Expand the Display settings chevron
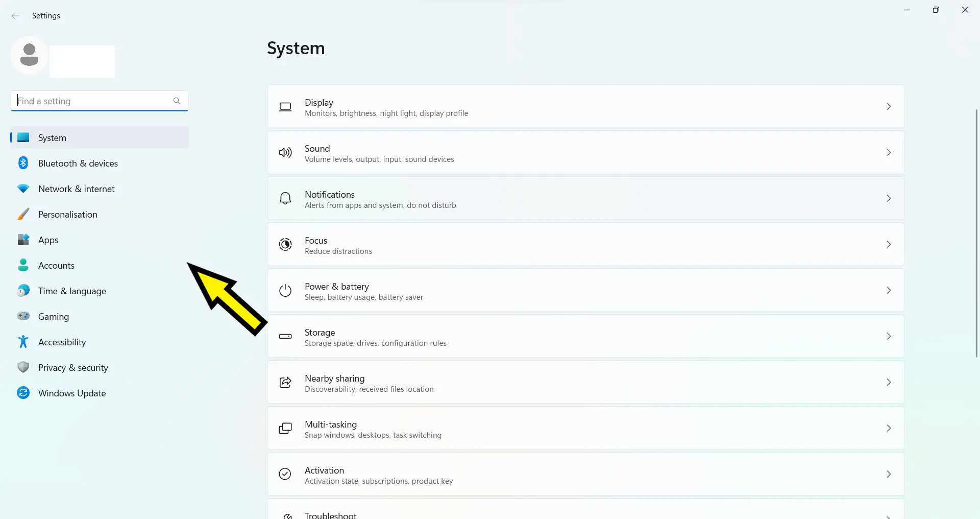Screen dimensions: 980x519 (x=889, y=106)
